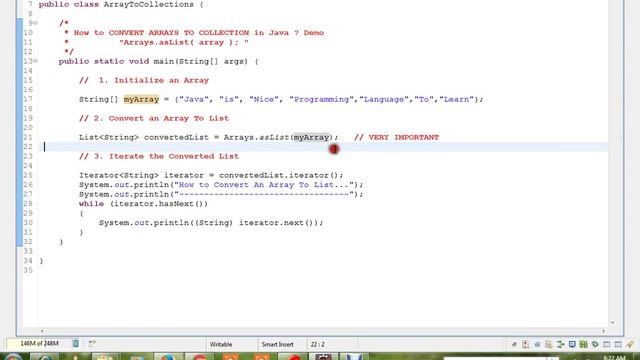Click the highlighted myArray variable on line 17
The width and height of the screenshot is (640, 360).
tap(141, 99)
